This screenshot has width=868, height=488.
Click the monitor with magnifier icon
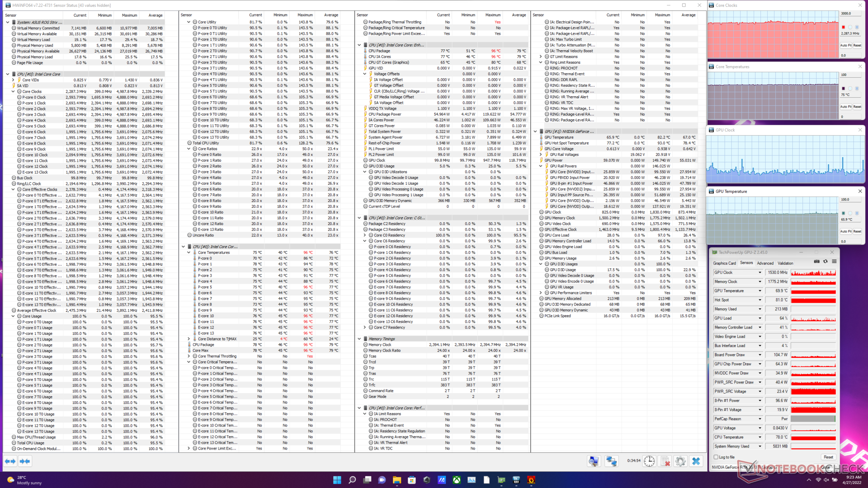click(x=594, y=461)
